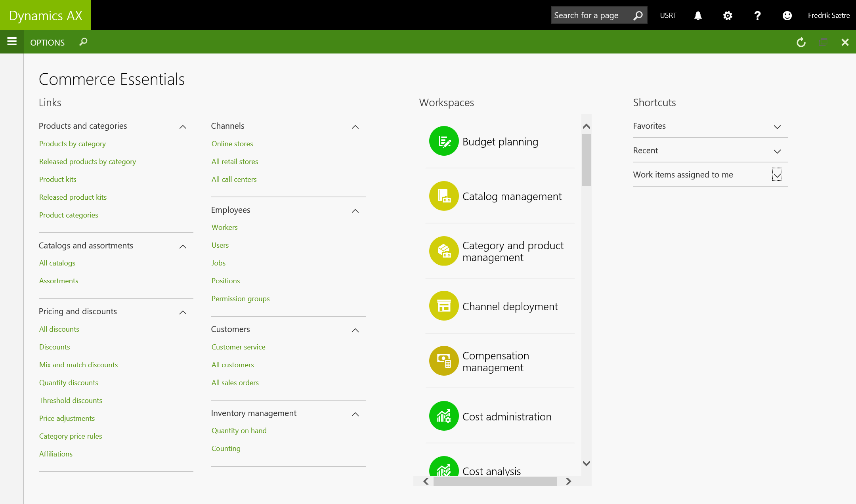Click the feedback smiley face icon

click(x=787, y=15)
